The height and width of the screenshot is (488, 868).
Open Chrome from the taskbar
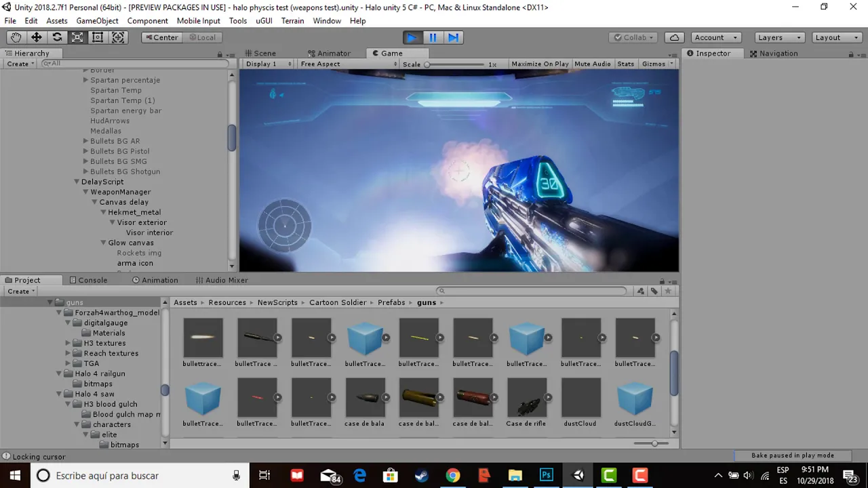click(x=453, y=475)
